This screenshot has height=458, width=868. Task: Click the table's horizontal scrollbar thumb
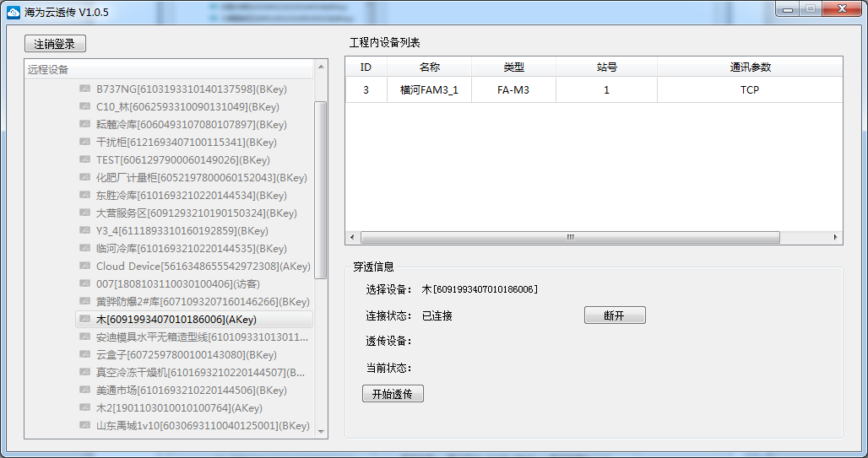[570, 237]
